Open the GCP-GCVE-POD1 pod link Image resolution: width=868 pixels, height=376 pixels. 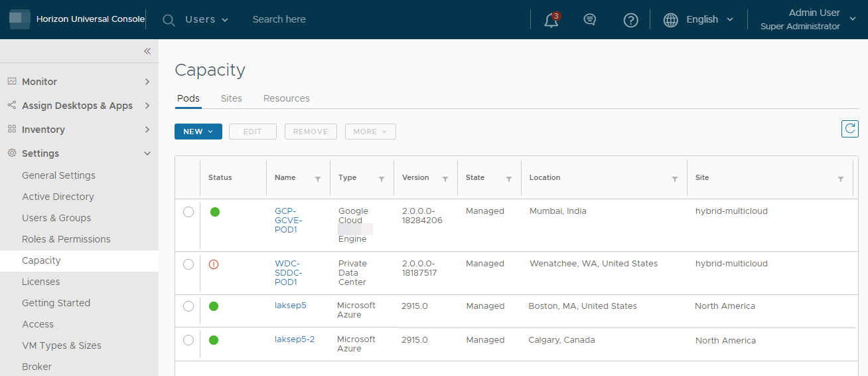[288, 220]
